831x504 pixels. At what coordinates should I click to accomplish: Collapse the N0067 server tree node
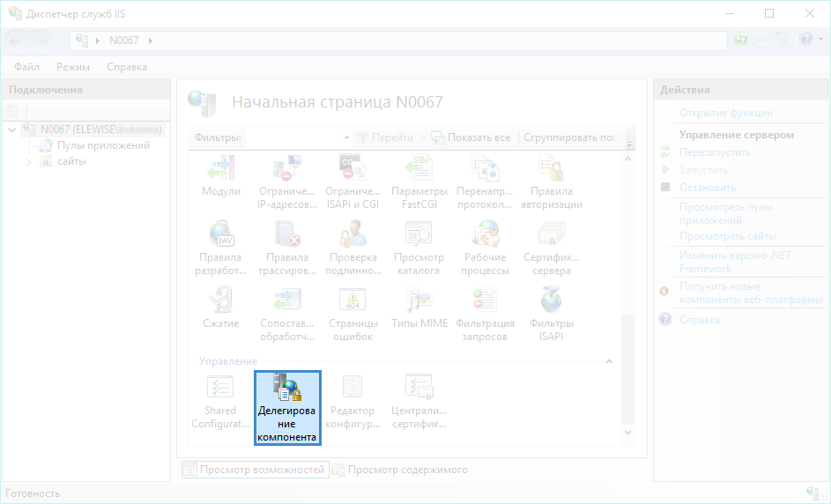pos(11,130)
